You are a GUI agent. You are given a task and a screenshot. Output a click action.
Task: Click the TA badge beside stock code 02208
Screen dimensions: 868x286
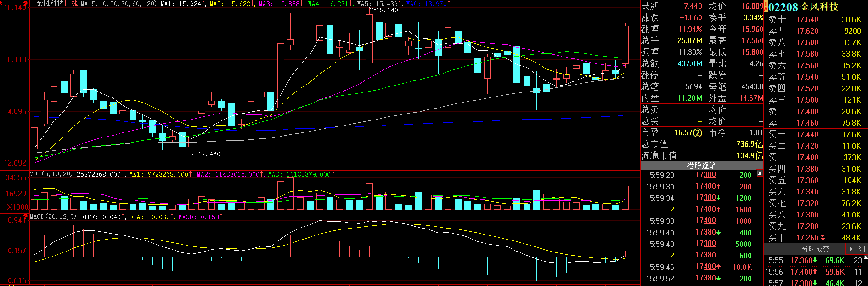tap(766, 7)
